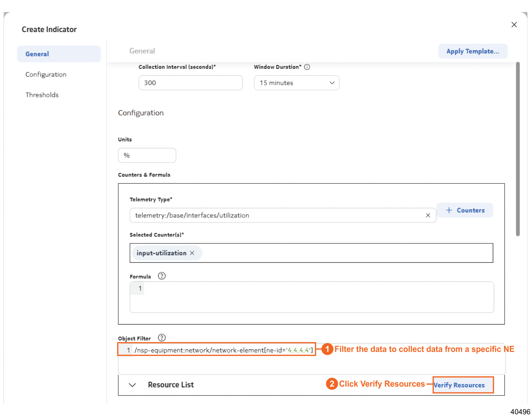This screenshot has height=418, width=532.
Task: Click the plus icon on Counters button
Action: point(449,210)
